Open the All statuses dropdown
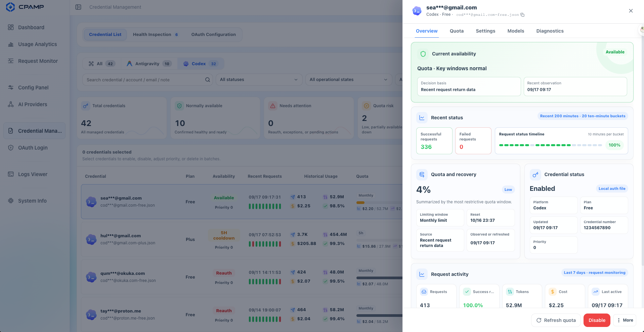This screenshot has width=644, height=332. point(259,80)
